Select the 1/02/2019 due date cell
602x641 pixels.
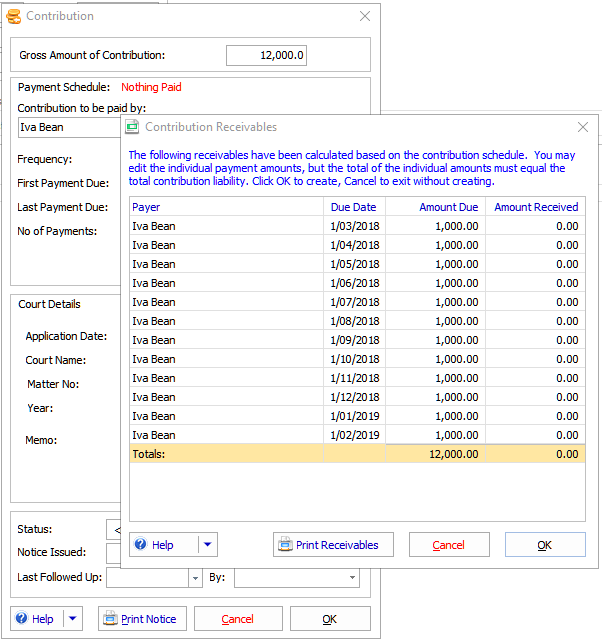[x=354, y=435]
